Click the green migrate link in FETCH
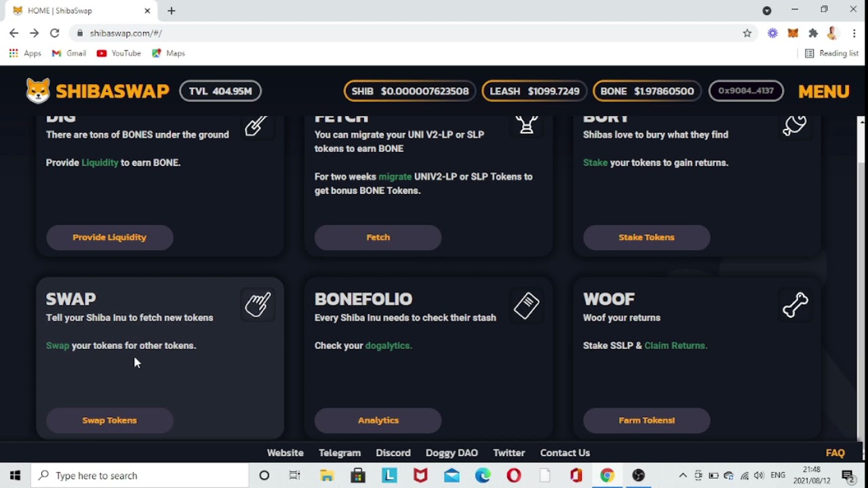868x488 pixels. coord(395,176)
